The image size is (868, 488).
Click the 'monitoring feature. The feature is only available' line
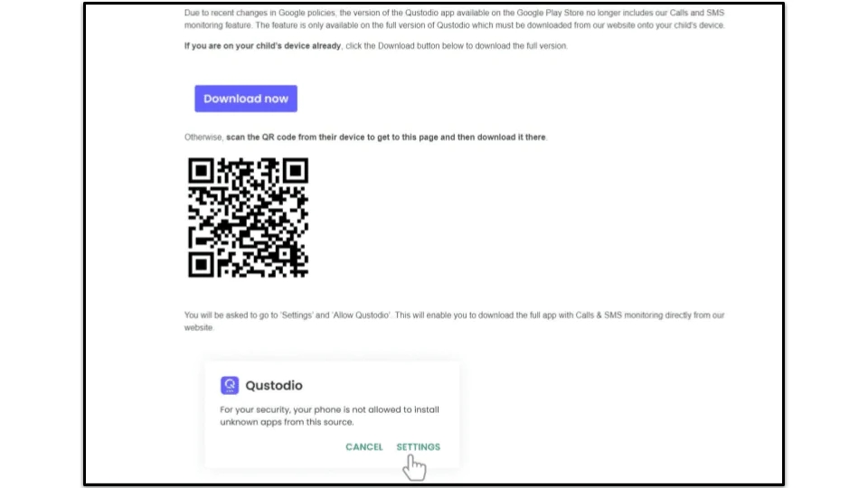454,25
